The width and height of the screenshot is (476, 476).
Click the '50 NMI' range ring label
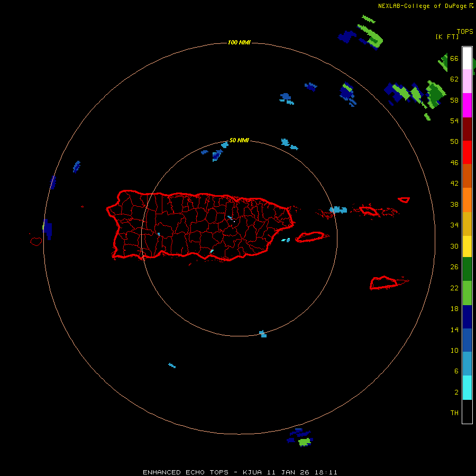point(239,140)
